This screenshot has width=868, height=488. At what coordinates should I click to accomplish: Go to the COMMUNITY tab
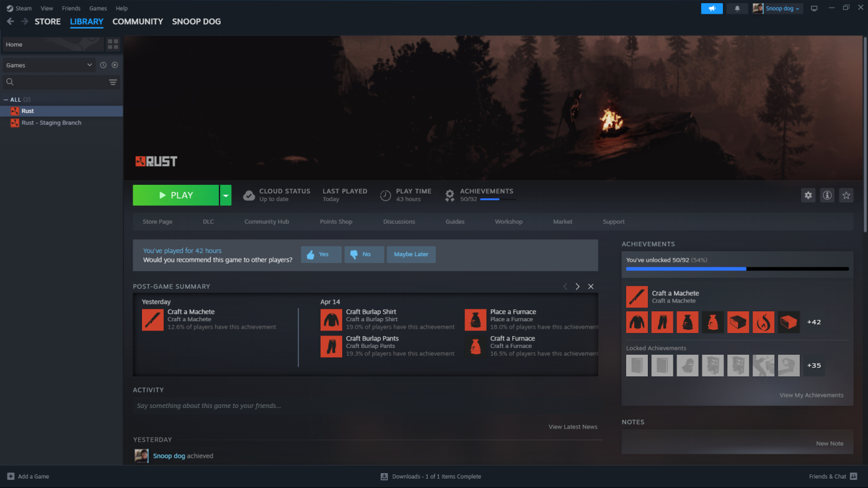click(x=138, y=22)
